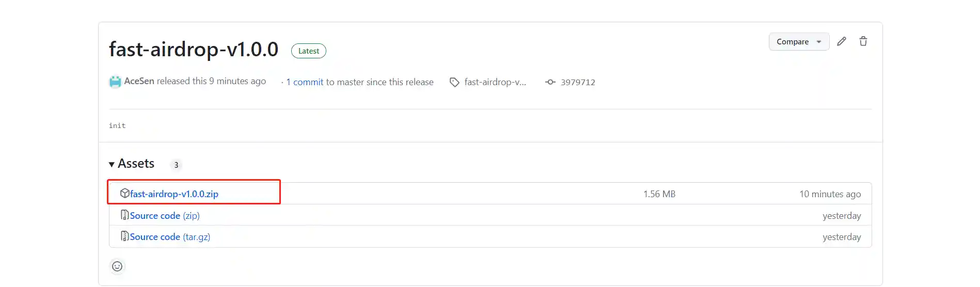Image resolution: width=980 pixels, height=287 pixels.
Task: Download Source code (tar.gz)
Action: 170,237
